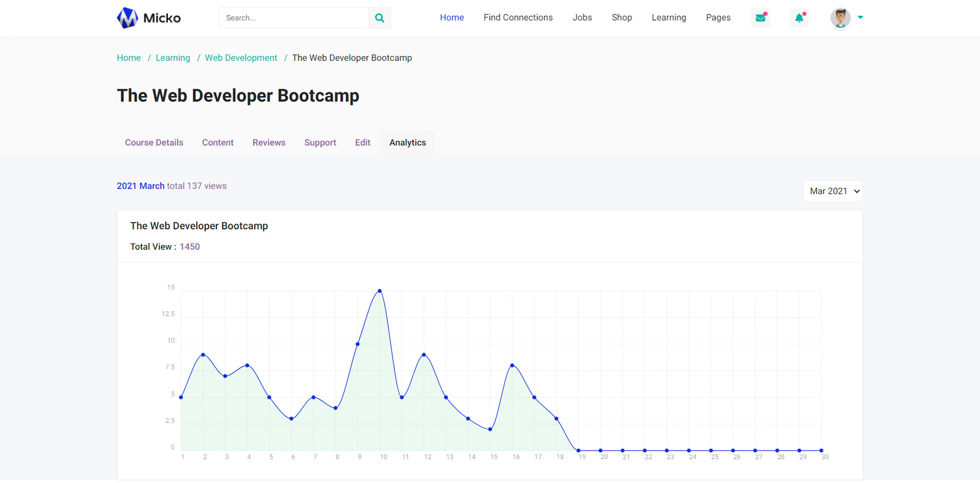Open the notifications bell icon

(799, 18)
